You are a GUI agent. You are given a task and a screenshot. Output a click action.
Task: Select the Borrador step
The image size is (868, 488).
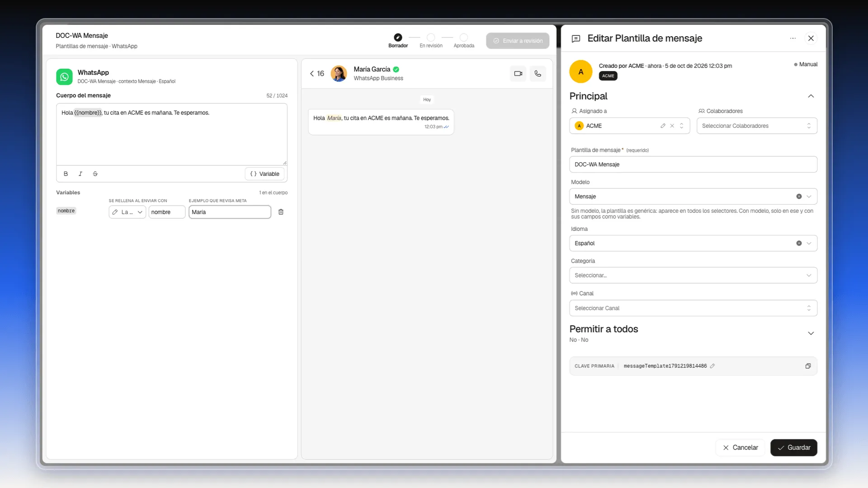(x=398, y=40)
